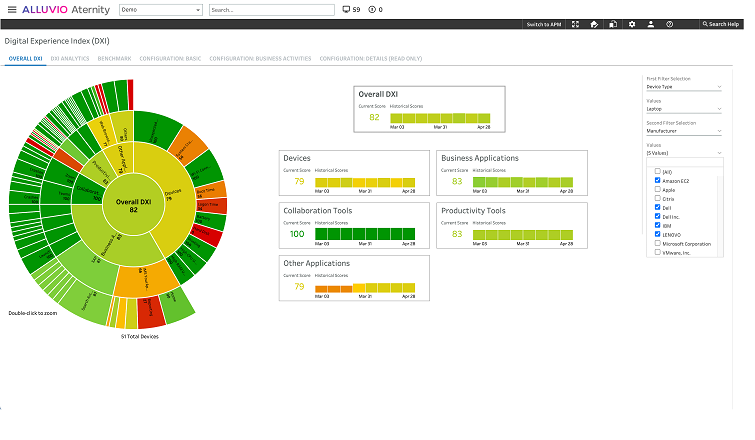
Task: Open the Benchmark tab
Action: [x=114, y=59]
